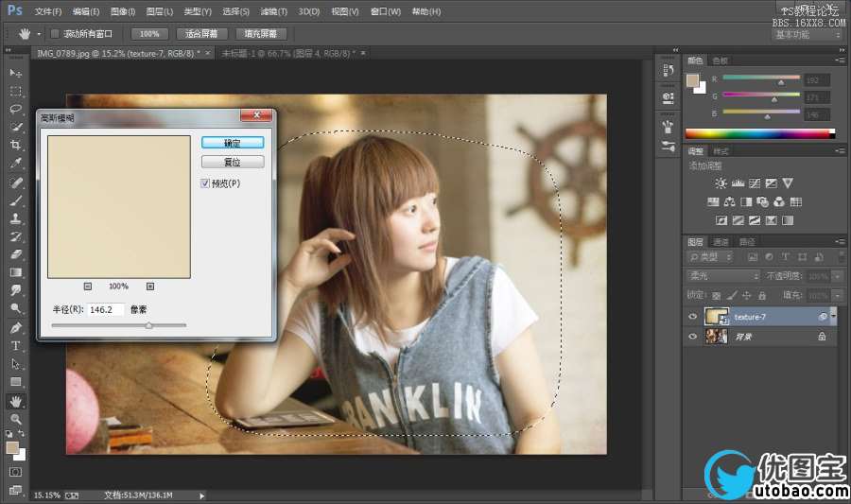Open the Layers panel flyout menu

(841, 241)
